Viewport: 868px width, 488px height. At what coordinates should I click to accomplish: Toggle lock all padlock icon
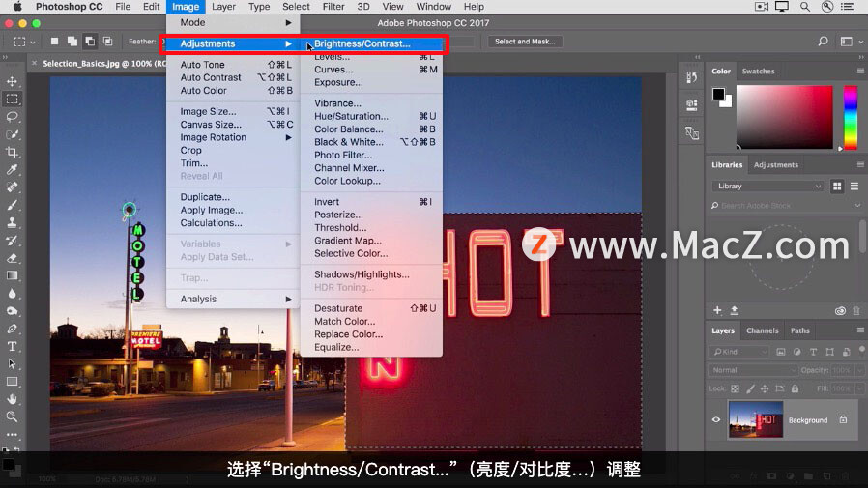(795, 389)
